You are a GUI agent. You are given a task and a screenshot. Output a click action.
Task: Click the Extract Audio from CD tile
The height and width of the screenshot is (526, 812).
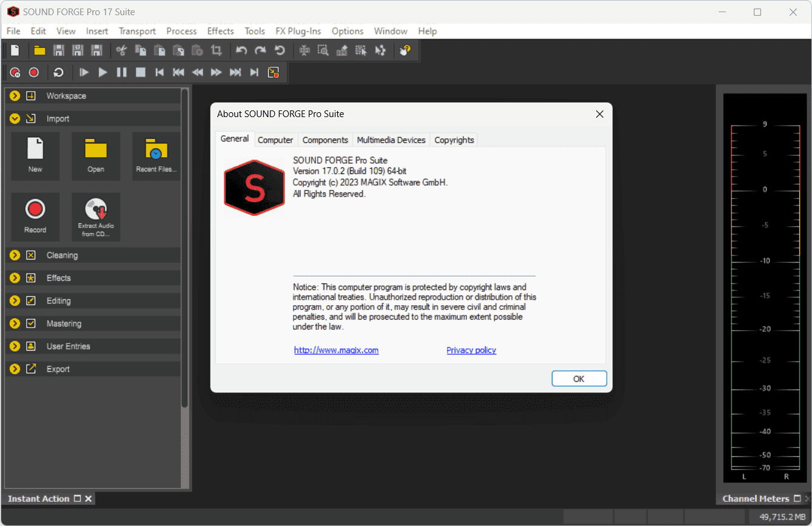pos(96,217)
